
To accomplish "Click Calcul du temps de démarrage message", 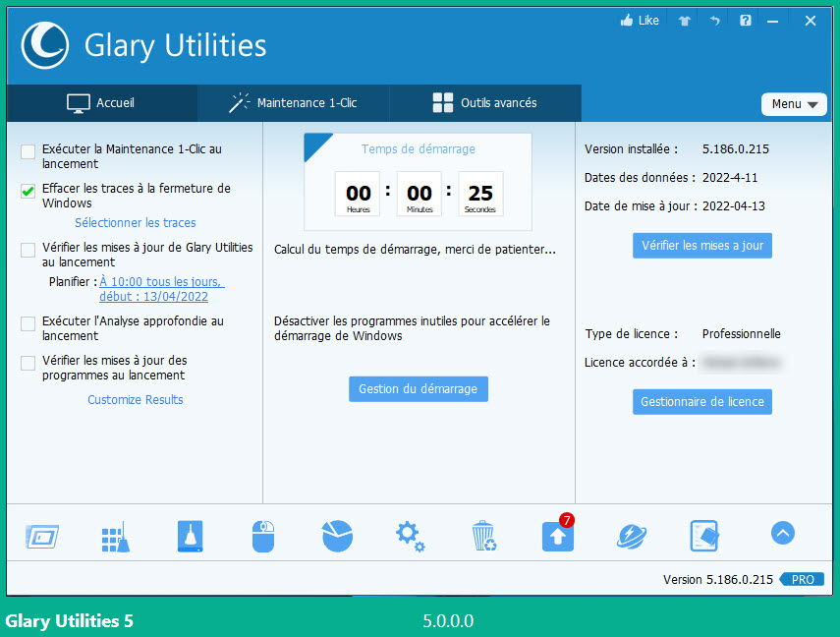I will 416,250.
